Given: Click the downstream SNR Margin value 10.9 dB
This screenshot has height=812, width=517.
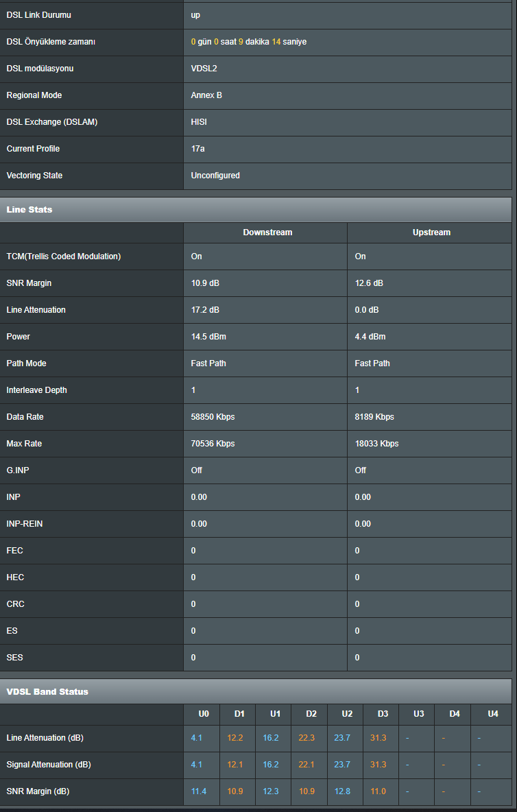Looking at the screenshot, I should pyautogui.click(x=205, y=283).
